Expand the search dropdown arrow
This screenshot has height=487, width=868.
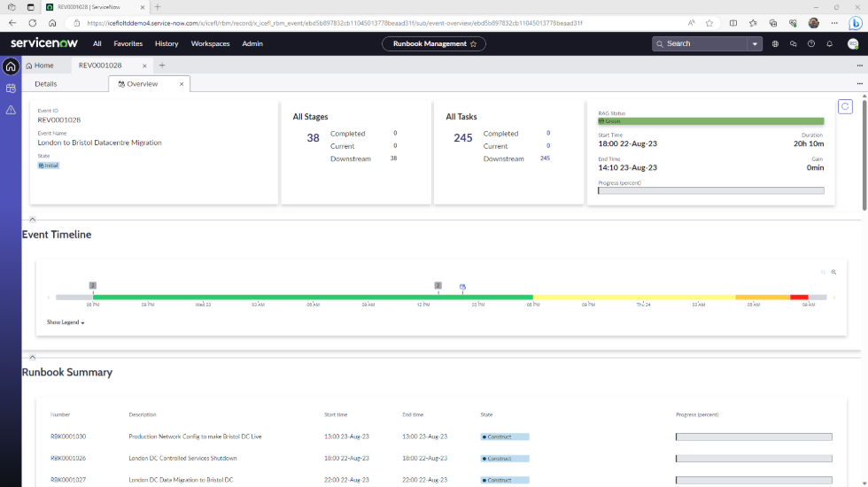tap(755, 43)
